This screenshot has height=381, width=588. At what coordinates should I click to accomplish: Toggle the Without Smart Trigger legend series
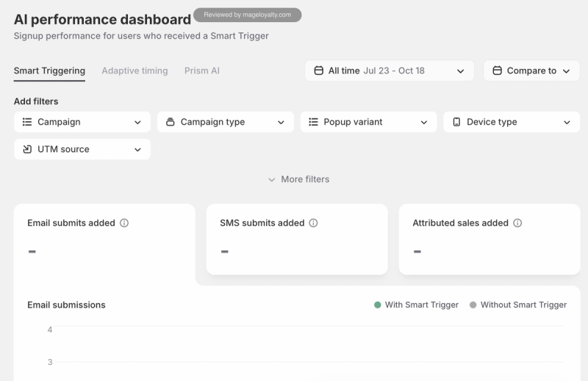pyautogui.click(x=518, y=305)
